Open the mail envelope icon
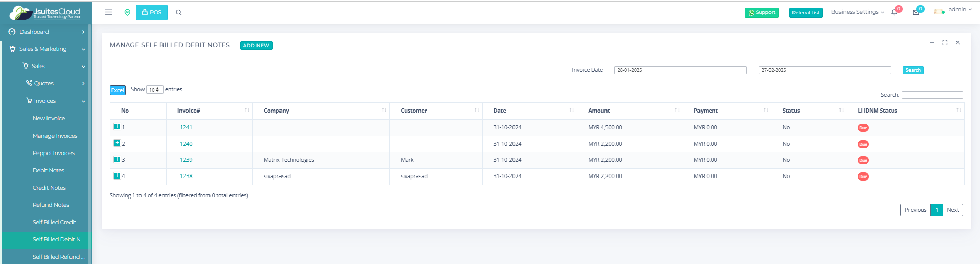The width and height of the screenshot is (980, 264). pyautogui.click(x=916, y=12)
